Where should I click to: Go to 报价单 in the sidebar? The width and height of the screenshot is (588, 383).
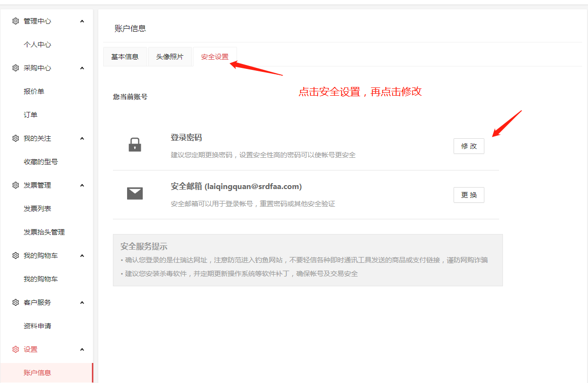[34, 91]
